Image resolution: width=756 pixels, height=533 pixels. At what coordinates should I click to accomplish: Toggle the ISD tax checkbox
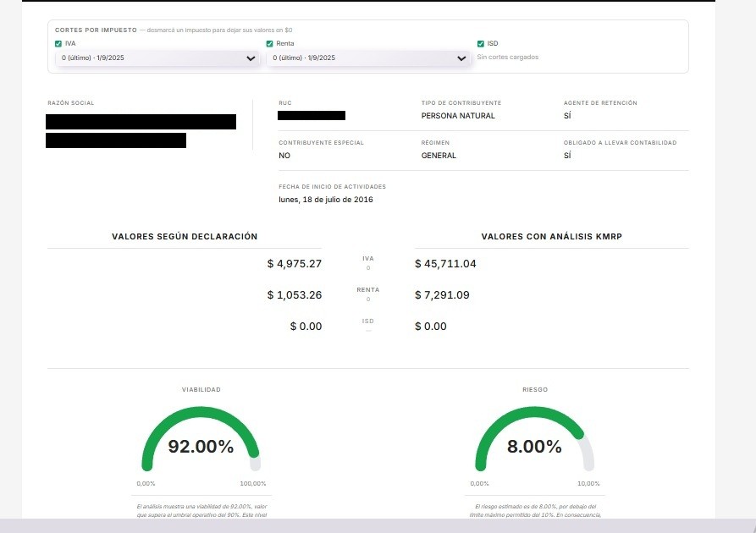[x=480, y=44]
